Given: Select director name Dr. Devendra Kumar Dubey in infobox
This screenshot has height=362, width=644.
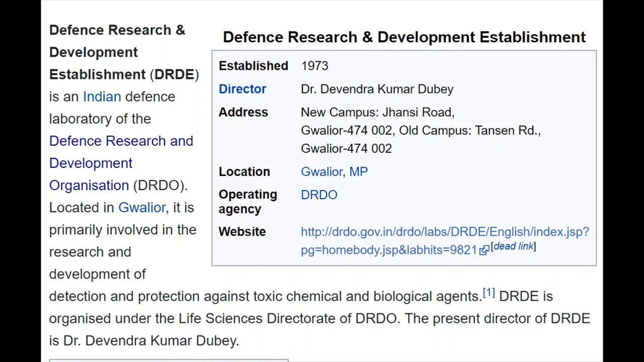Looking at the screenshot, I should [377, 89].
